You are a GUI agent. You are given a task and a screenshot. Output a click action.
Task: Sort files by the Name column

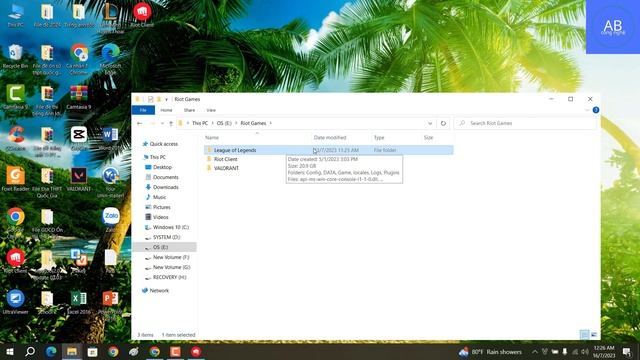[212, 138]
